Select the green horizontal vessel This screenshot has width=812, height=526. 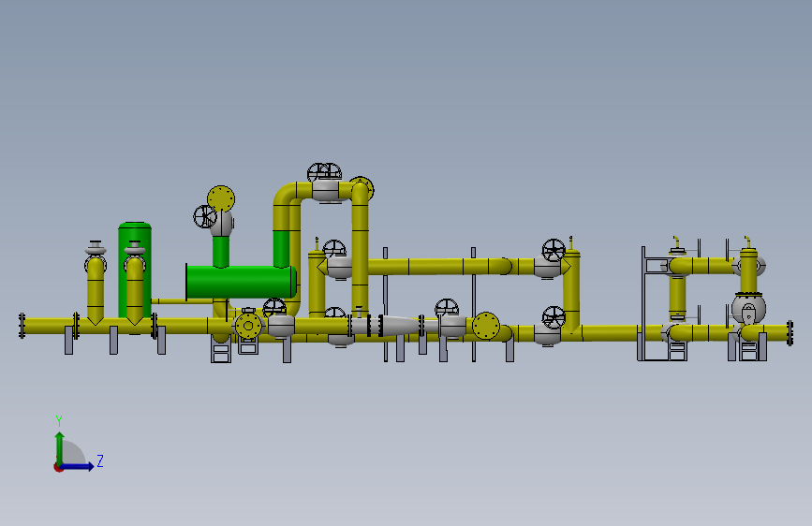242,282
